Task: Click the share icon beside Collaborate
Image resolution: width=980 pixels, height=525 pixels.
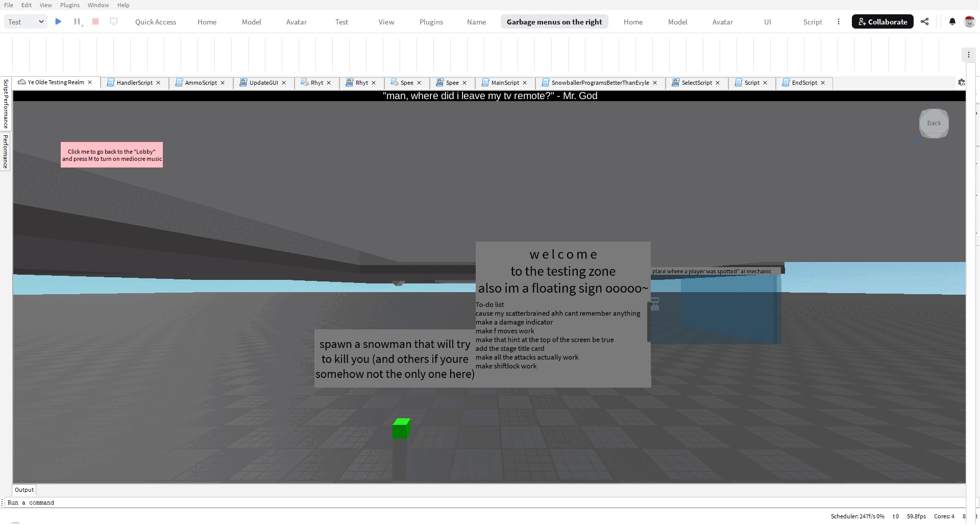Action: (x=925, y=21)
